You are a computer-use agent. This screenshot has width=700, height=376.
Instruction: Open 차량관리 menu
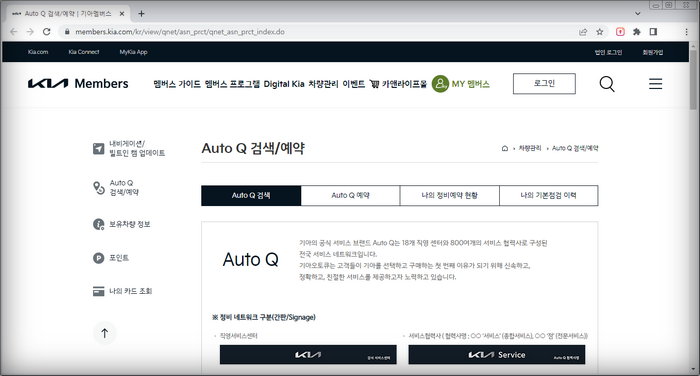coord(323,84)
